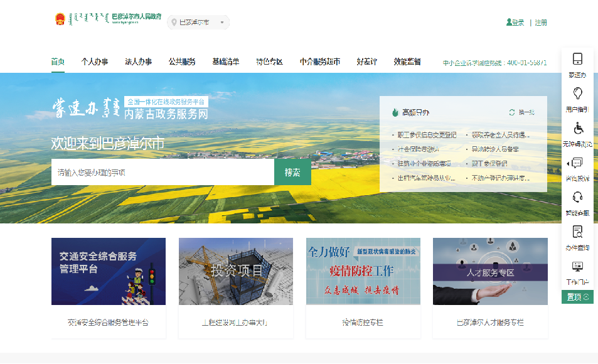The width and height of the screenshot is (598, 364).
Task: Open the 效能监督 menu item
Action: pyautogui.click(x=407, y=62)
